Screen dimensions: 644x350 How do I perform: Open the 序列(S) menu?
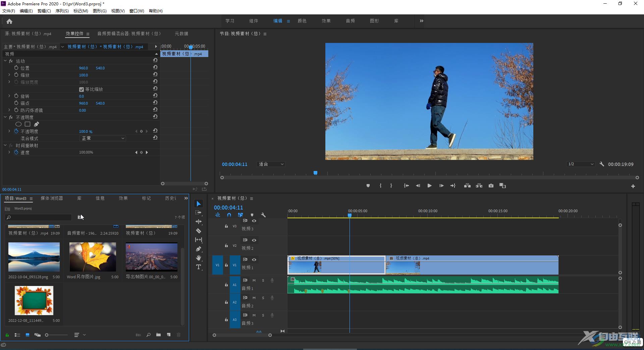pos(62,11)
